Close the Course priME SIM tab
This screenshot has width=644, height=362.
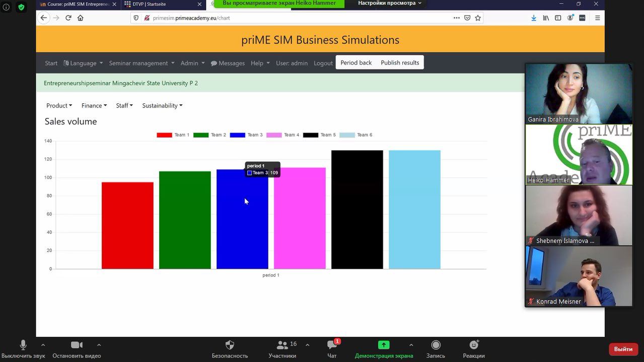pos(115,4)
